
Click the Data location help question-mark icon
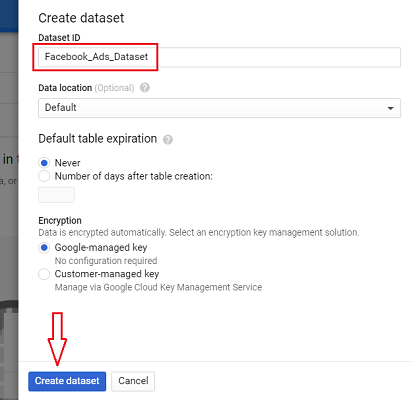click(x=145, y=88)
